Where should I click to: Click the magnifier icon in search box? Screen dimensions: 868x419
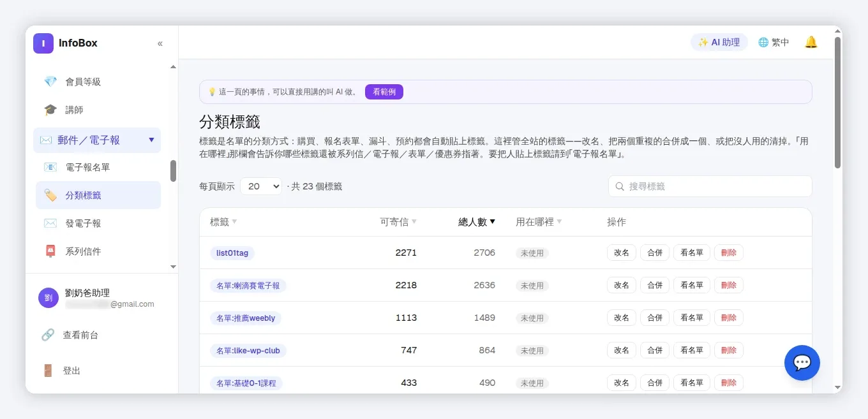(x=620, y=186)
